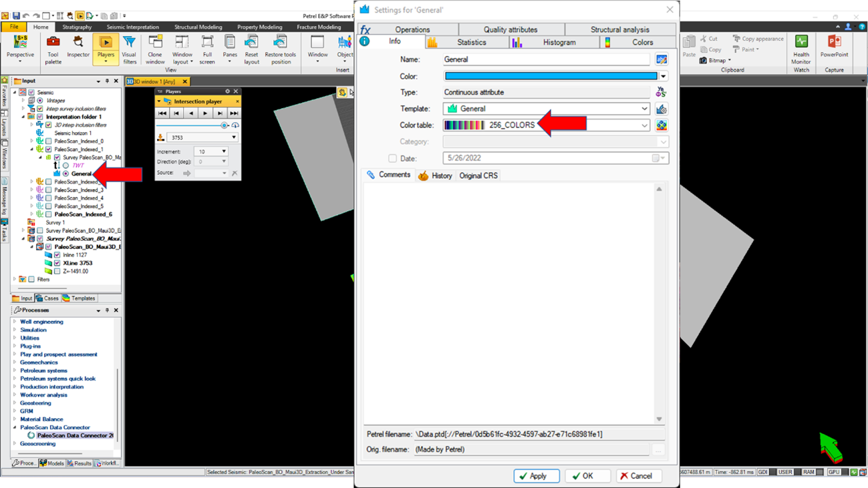Click the undo arrow in quick access toolbar
Image resolution: width=868 pixels, height=488 pixels.
[x=26, y=15]
